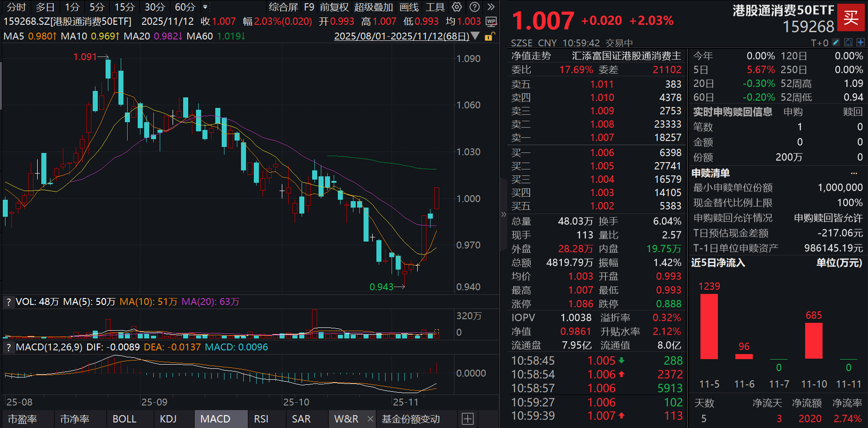868x428 pixels.
Task: Open the edit pencil icon near T+0
Action: tap(836, 42)
